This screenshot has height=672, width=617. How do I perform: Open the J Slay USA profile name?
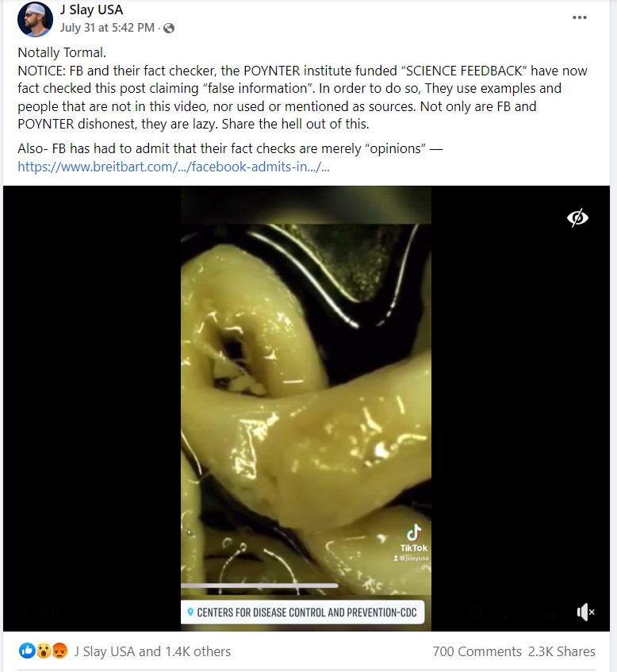click(x=91, y=10)
